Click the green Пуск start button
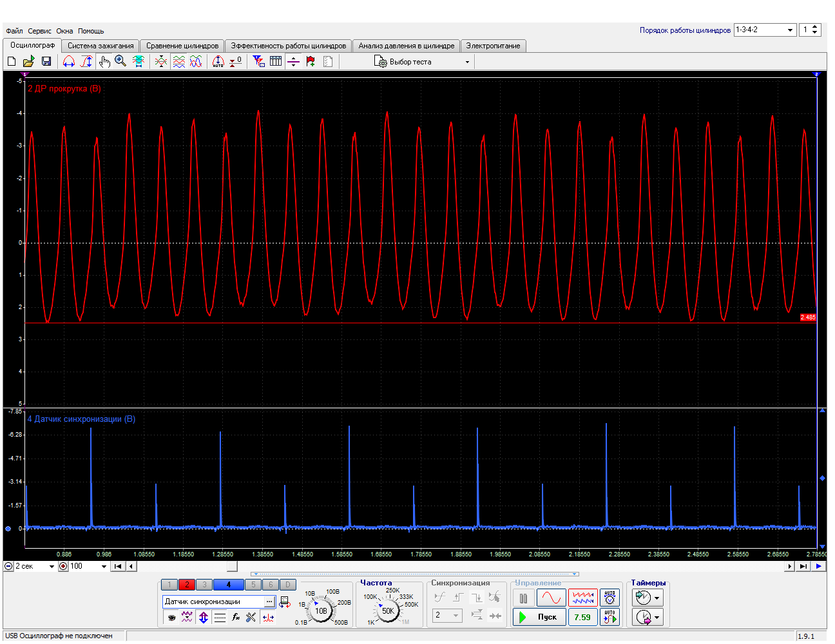This screenshot has height=644, width=835. pyautogui.click(x=540, y=617)
